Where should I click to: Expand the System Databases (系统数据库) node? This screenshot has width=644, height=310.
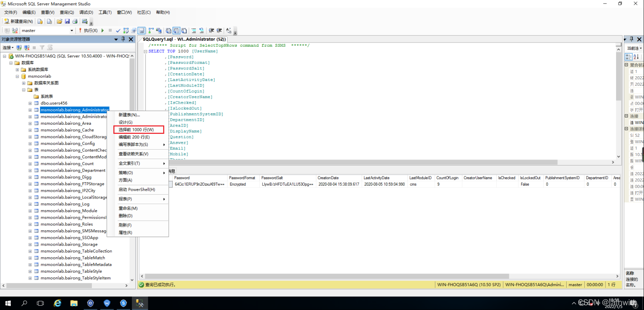[x=17, y=69]
